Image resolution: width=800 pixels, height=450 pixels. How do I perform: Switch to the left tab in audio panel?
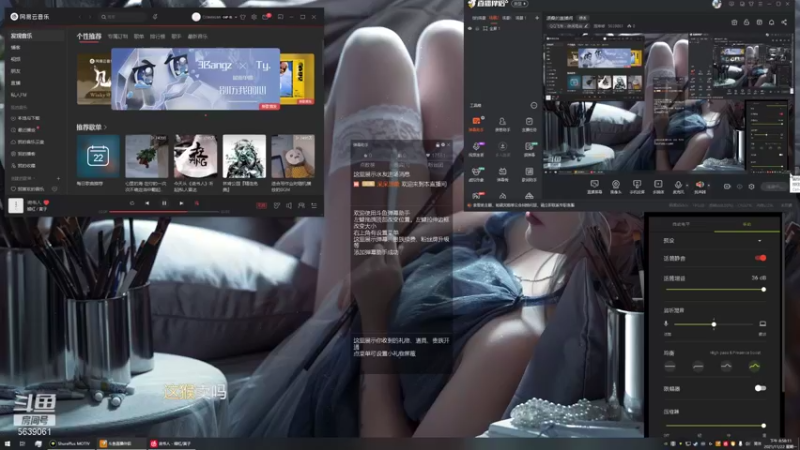click(681, 224)
